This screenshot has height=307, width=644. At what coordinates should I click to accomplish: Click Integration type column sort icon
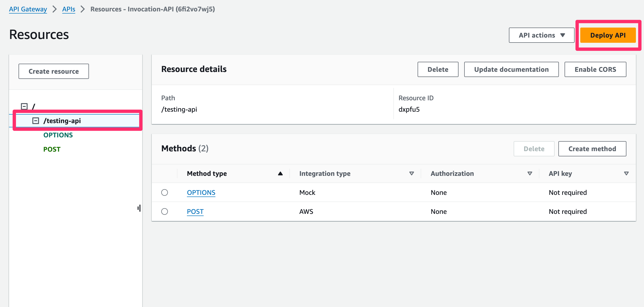pyautogui.click(x=411, y=174)
